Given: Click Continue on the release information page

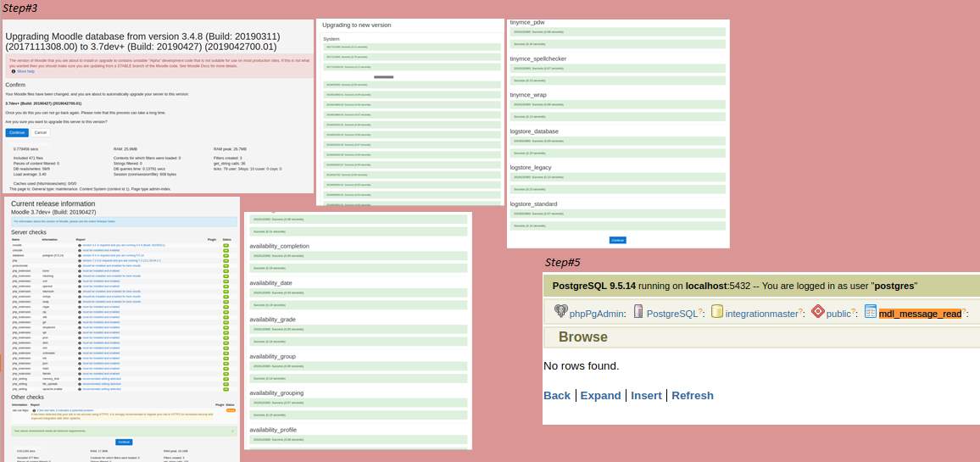Looking at the screenshot, I should click(123, 442).
